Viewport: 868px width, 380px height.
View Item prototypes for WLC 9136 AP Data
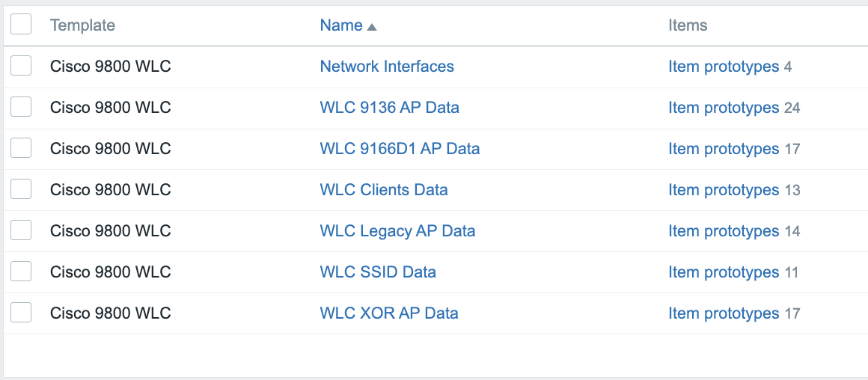pyautogui.click(x=724, y=108)
